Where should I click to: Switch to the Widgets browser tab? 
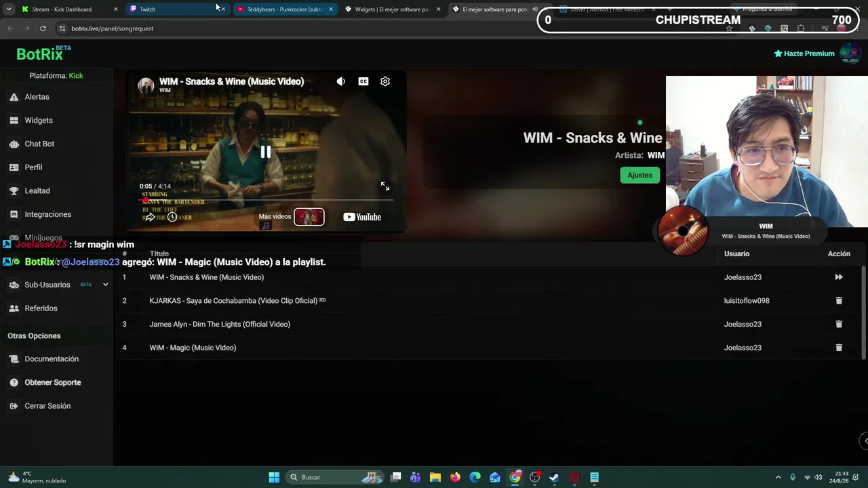392,9
